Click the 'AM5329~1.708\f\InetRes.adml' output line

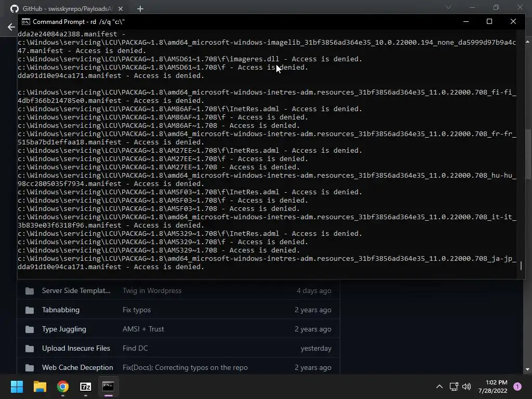[190, 233]
